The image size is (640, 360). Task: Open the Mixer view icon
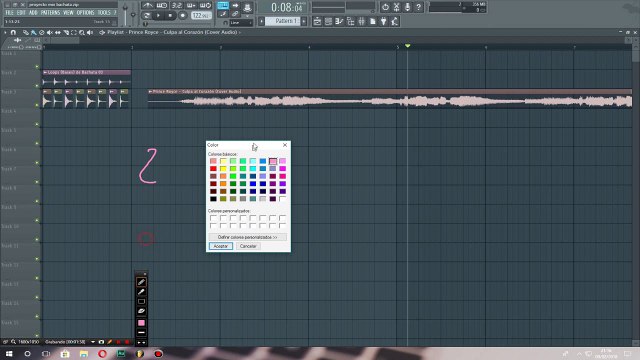361,21
